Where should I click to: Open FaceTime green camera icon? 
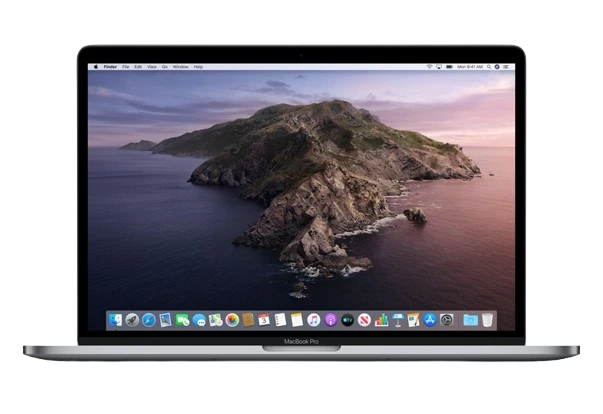[182, 320]
